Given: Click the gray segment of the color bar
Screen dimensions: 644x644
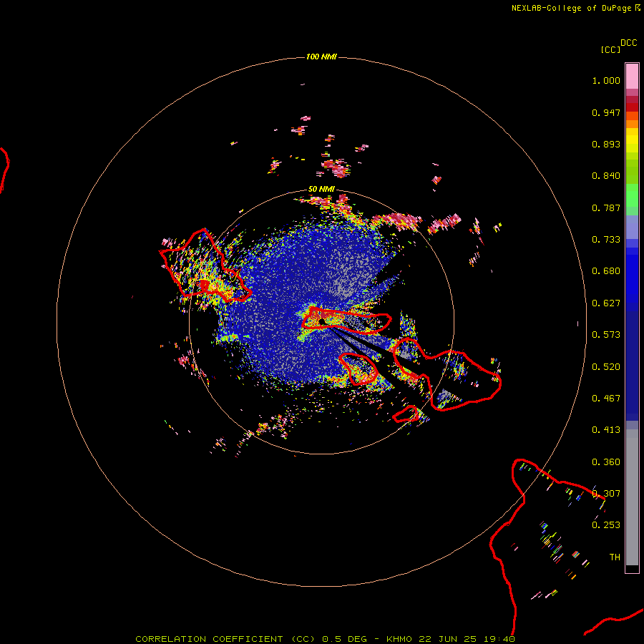Looking at the screenshot, I should tap(632, 497).
